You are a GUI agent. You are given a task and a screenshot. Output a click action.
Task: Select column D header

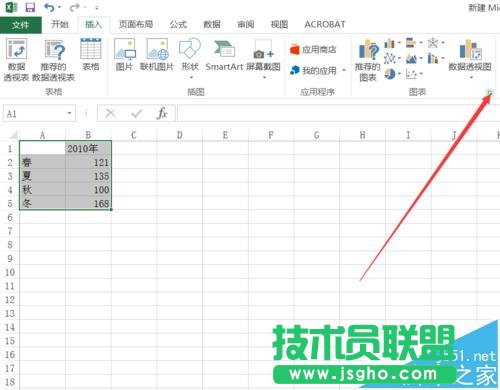pyautogui.click(x=180, y=135)
